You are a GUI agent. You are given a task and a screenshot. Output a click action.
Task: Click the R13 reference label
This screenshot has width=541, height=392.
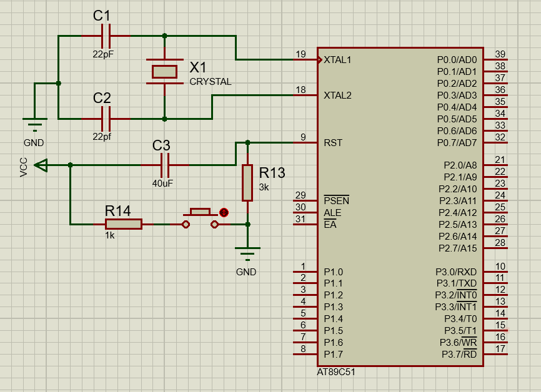click(x=272, y=173)
